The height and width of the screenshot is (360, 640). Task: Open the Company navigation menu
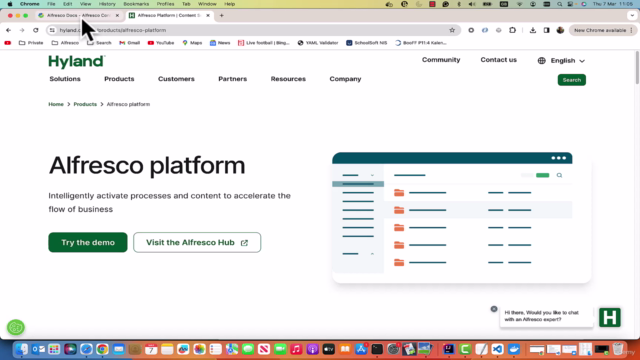tap(345, 79)
